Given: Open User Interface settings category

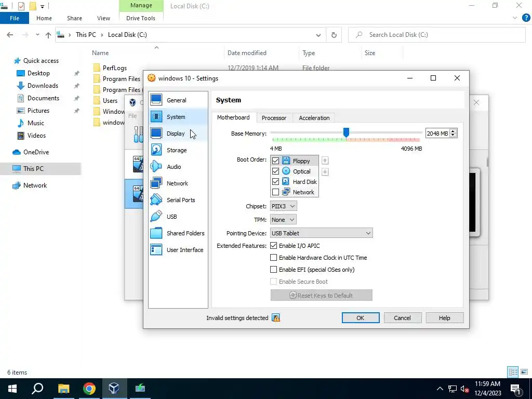Looking at the screenshot, I should (x=178, y=250).
